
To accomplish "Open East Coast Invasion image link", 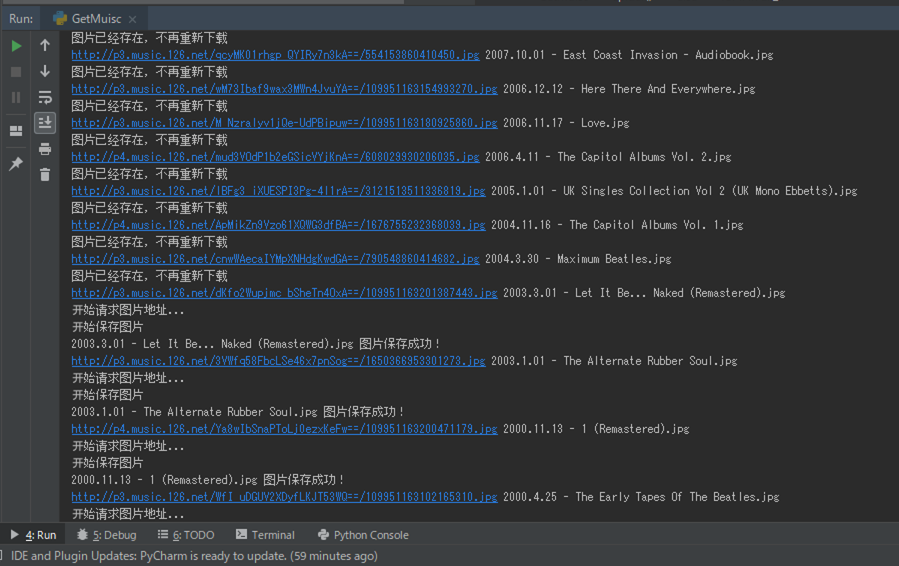I will point(275,55).
